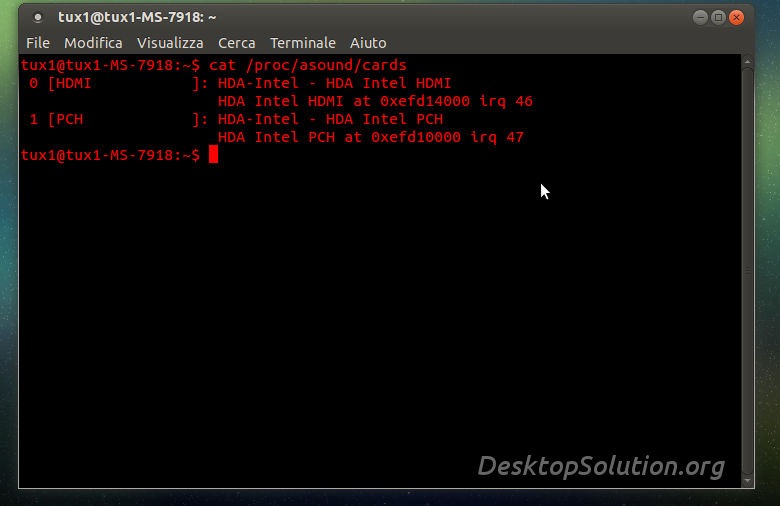Click the red cursor block at the prompt
Image resolution: width=780 pixels, height=506 pixels.
[x=213, y=154]
